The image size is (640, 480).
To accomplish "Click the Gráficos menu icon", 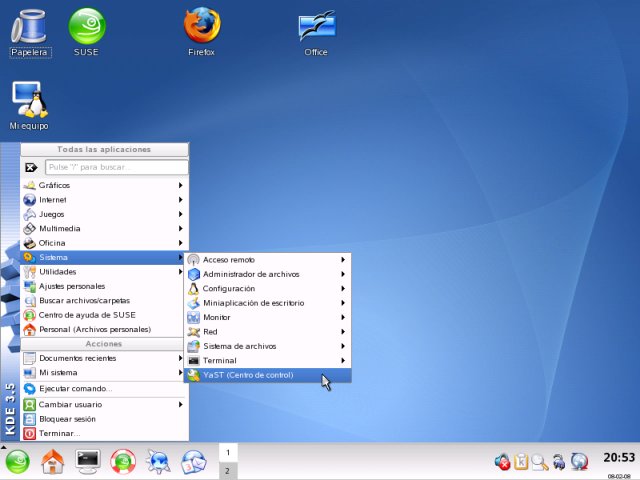I will 29,185.
